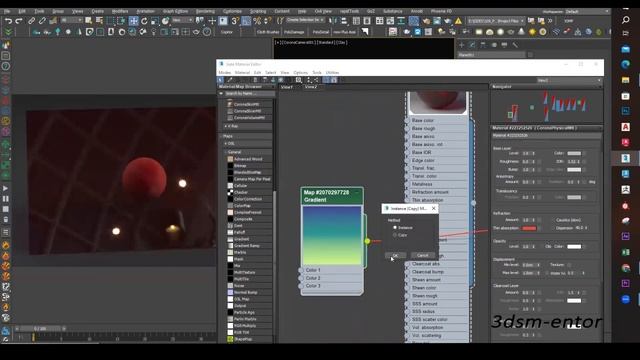Click OK in the Instance (Copy) dialog

point(395,256)
